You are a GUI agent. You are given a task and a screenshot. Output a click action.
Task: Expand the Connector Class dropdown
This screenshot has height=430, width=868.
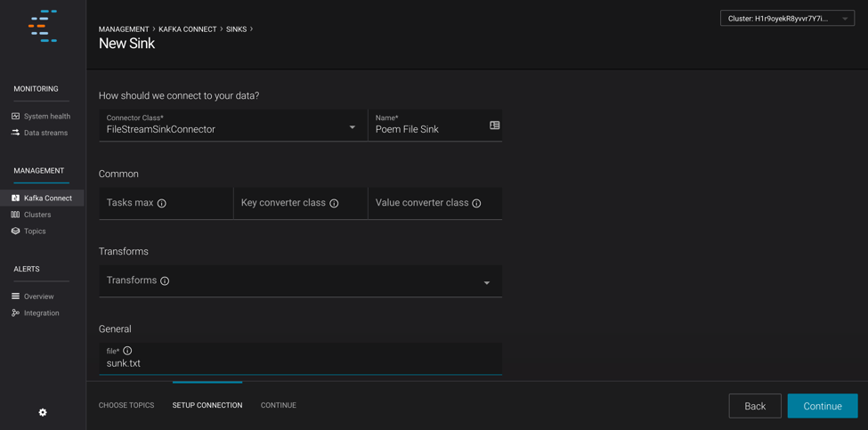click(352, 127)
